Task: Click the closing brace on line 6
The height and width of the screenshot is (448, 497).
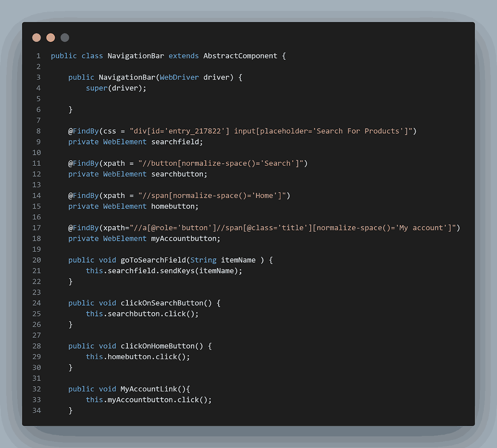Action: (x=70, y=109)
